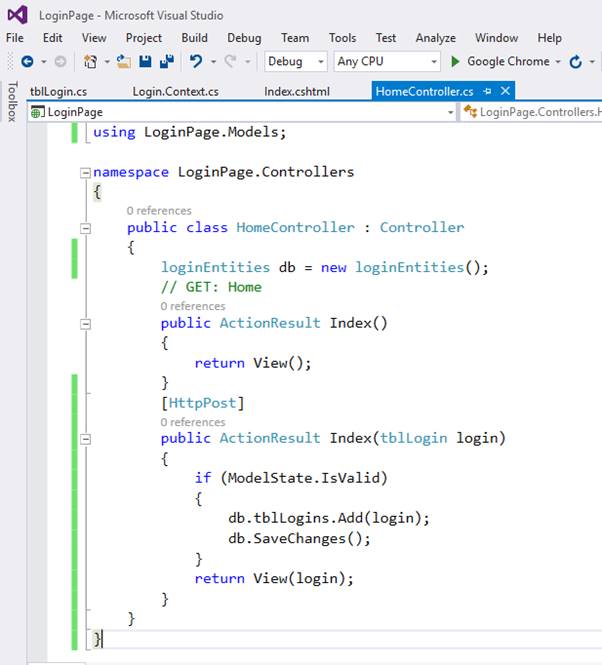This screenshot has height=665, width=602.
Task: Click the greyed Navigate Forward button
Action: tap(60, 62)
